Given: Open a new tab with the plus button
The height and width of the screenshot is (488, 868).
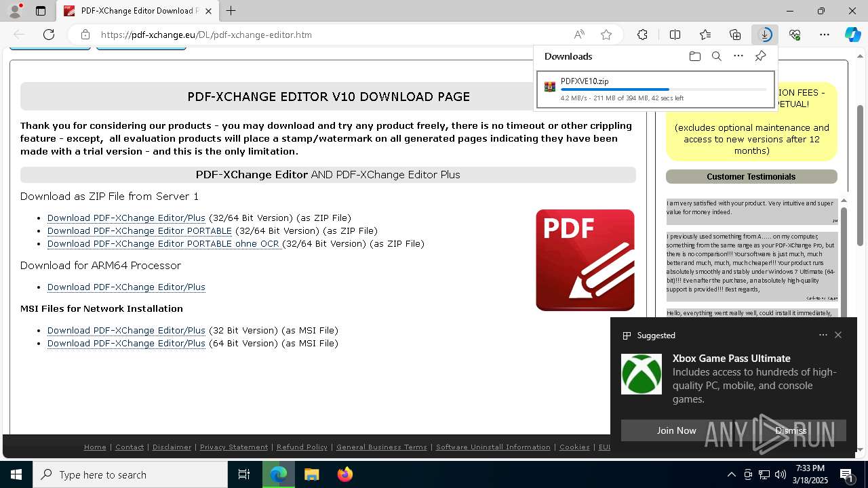Looking at the screenshot, I should pyautogui.click(x=231, y=11).
